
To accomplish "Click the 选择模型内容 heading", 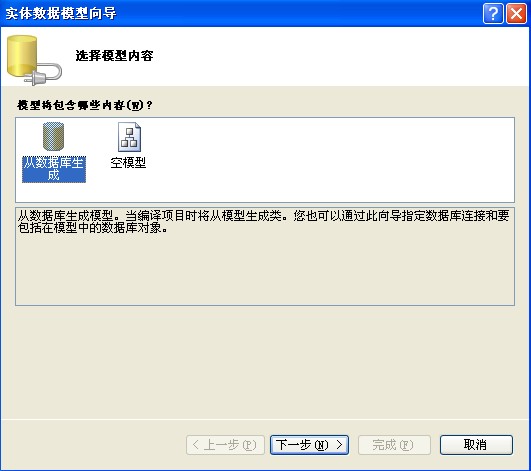I will [114, 56].
